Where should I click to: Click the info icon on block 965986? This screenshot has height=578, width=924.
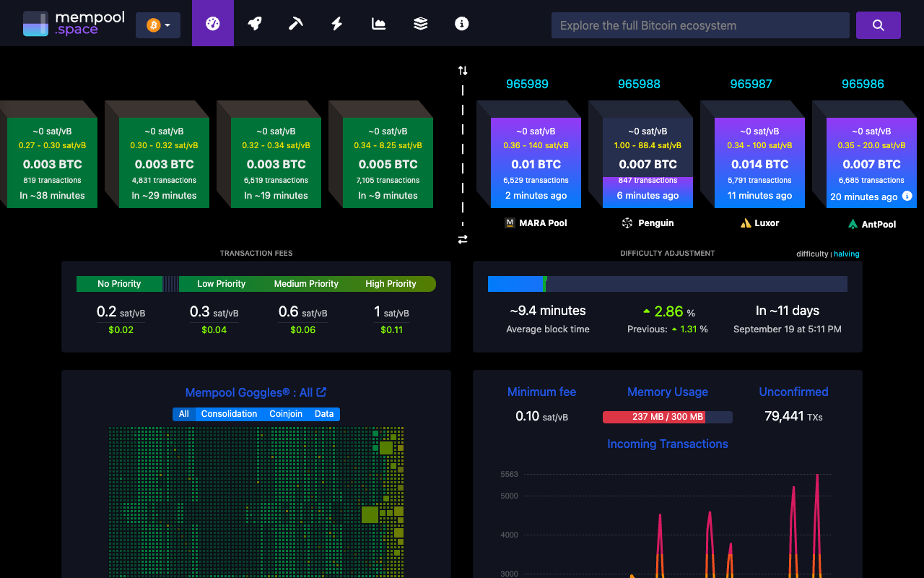(x=907, y=196)
